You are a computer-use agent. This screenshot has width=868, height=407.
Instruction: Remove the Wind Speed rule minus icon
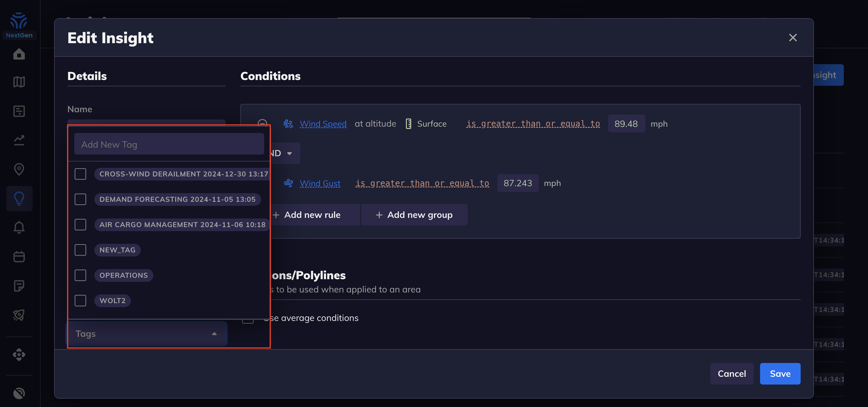pos(262,124)
